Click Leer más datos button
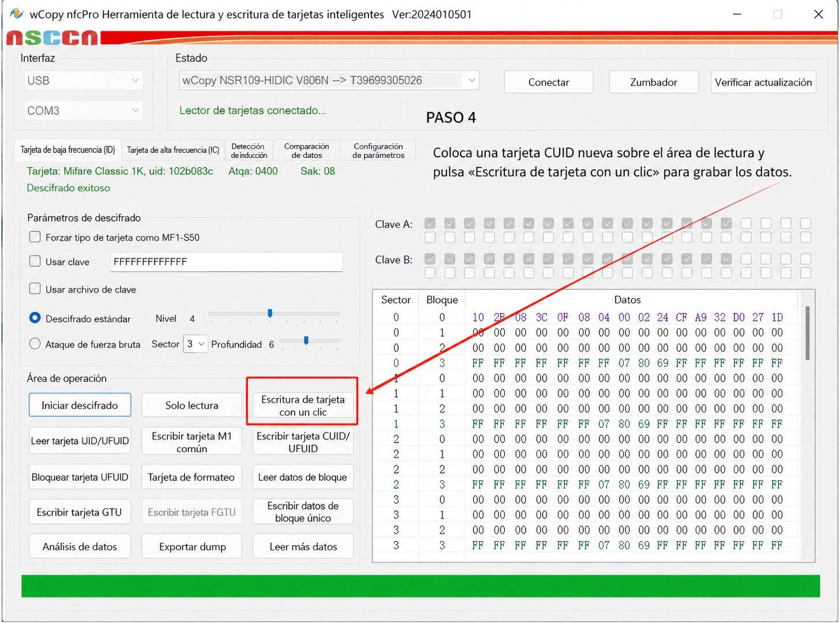This screenshot has width=840, height=623. click(x=303, y=546)
